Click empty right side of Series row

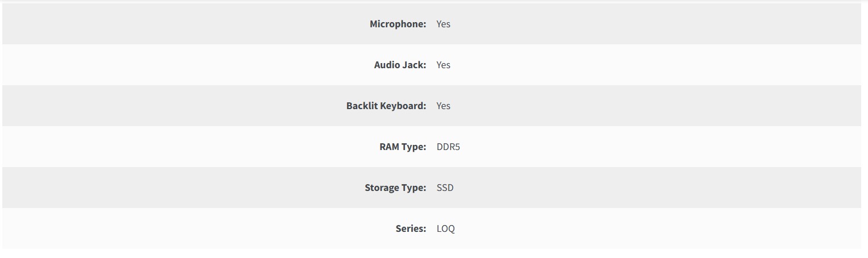(682, 228)
